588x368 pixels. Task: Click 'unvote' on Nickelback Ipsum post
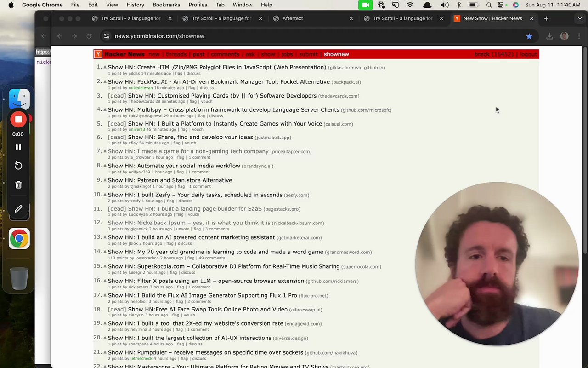click(183, 229)
